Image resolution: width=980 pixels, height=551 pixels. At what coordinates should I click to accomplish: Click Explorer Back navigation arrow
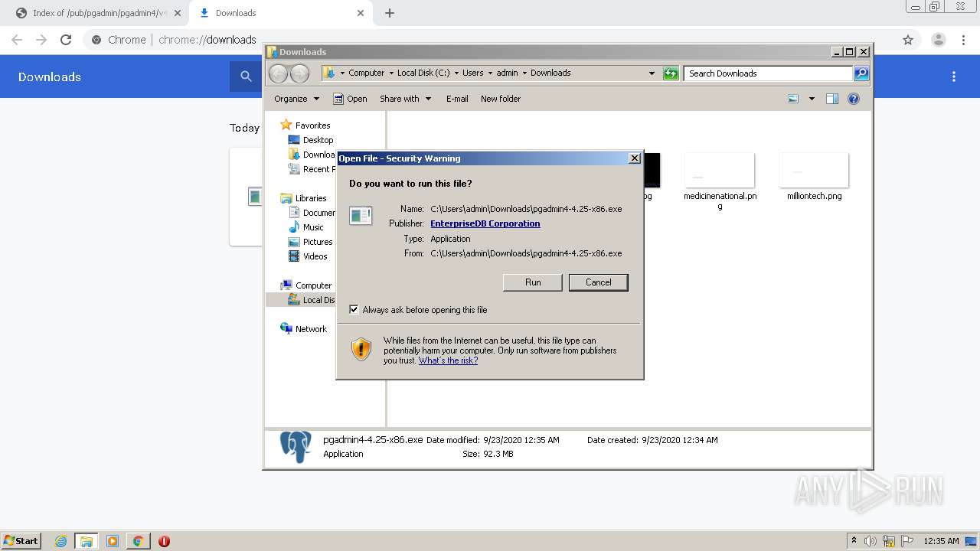coord(278,73)
